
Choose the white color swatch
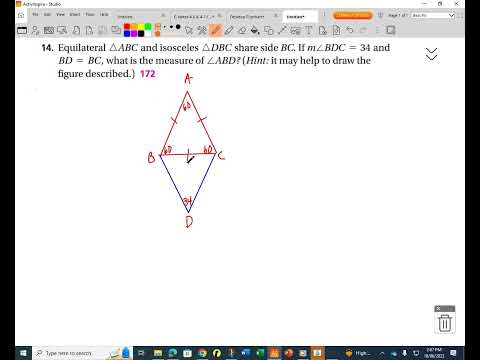coord(148,33)
